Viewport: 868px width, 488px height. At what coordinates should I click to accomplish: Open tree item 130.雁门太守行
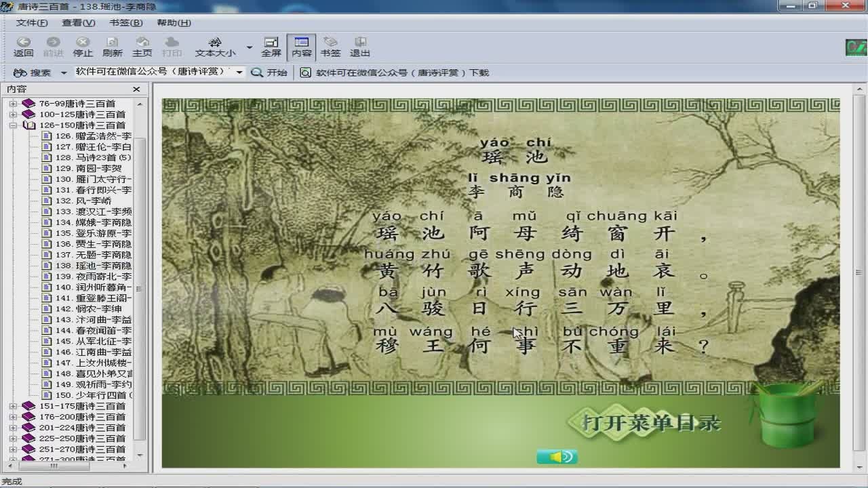pyautogui.click(x=94, y=180)
